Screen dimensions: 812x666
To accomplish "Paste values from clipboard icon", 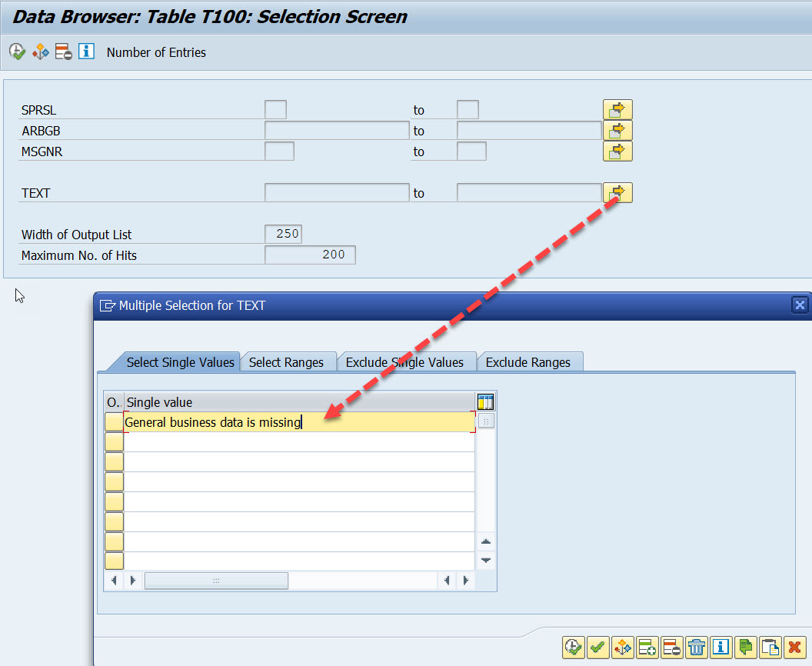I will 770,648.
